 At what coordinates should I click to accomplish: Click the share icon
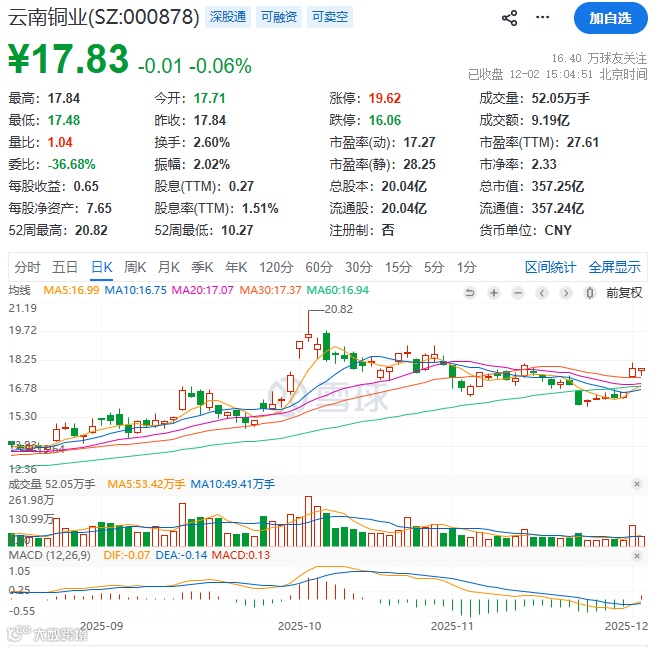[509, 18]
